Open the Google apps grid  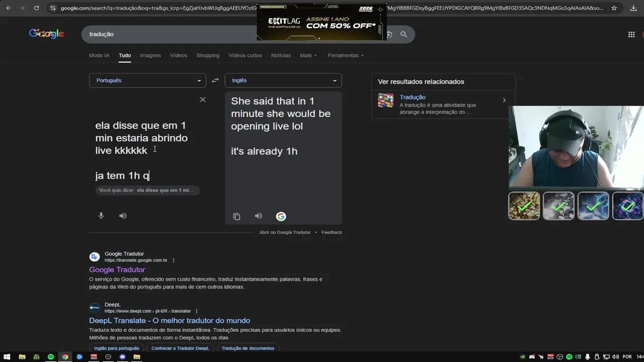point(631,34)
